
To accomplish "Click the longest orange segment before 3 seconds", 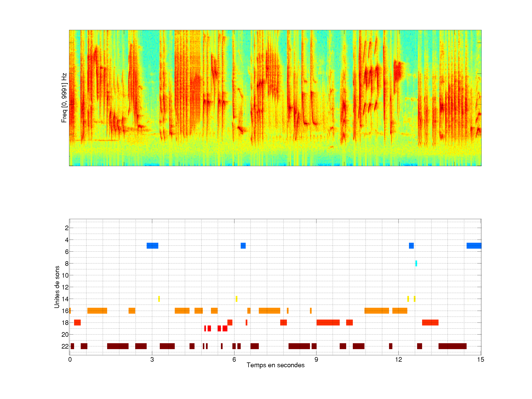I will click(97, 311).
